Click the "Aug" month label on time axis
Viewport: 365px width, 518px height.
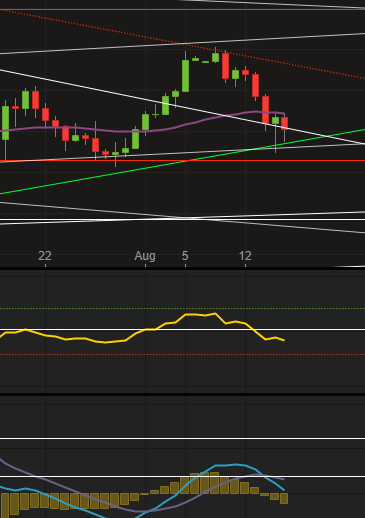(145, 256)
